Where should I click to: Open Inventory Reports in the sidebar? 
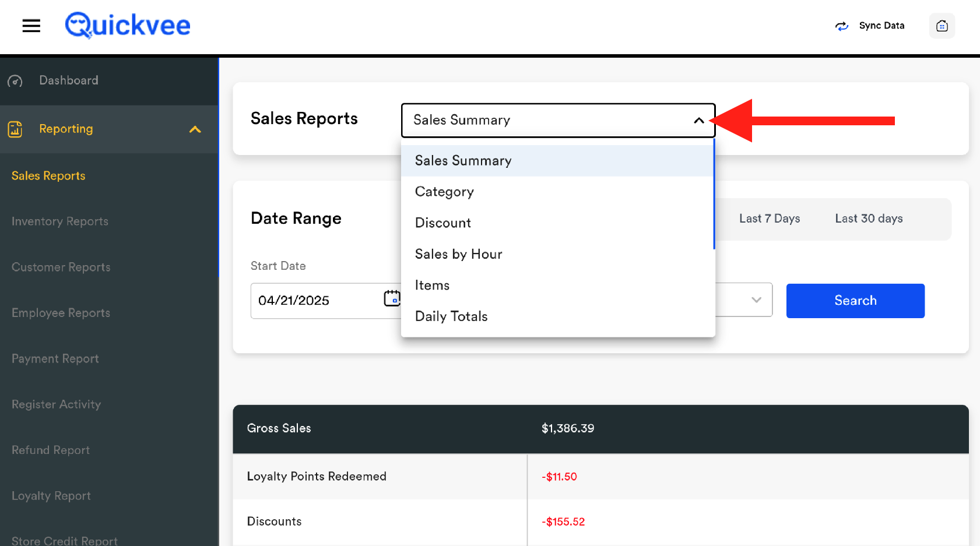coord(60,221)
